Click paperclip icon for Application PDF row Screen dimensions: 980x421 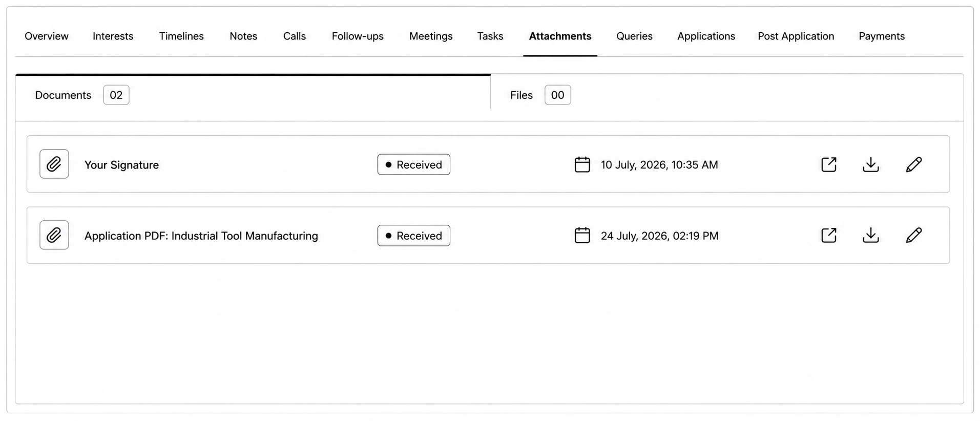click(x=54, y=235)
